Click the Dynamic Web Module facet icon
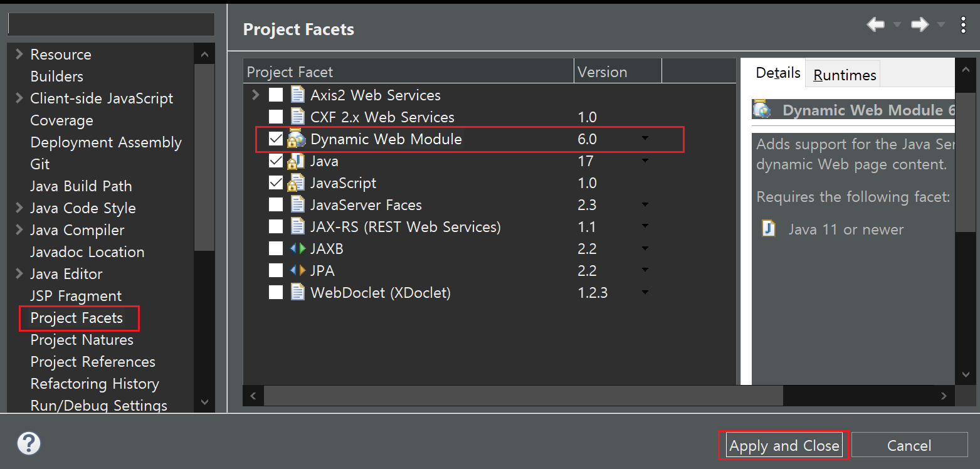Viewport: 980px width, 469px height. (296, 139)
